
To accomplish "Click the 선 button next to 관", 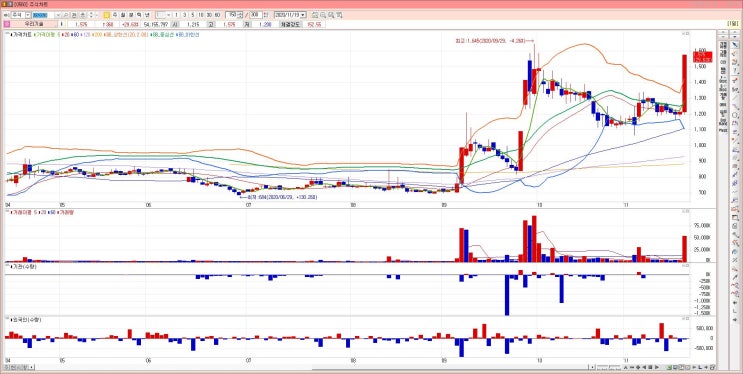I will [82, 15].
